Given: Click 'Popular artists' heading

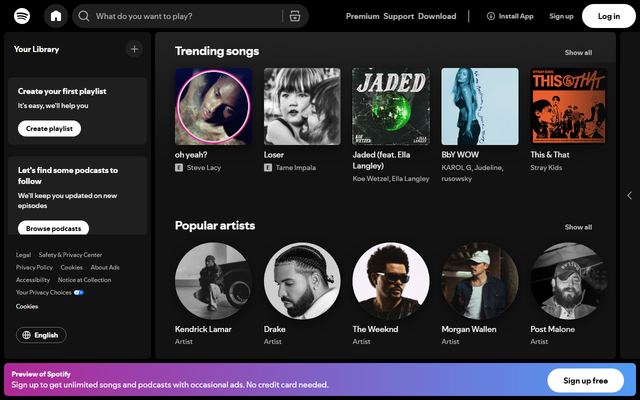Looking at the screenshot, I should pyautogui.click(x=215, y=226).
